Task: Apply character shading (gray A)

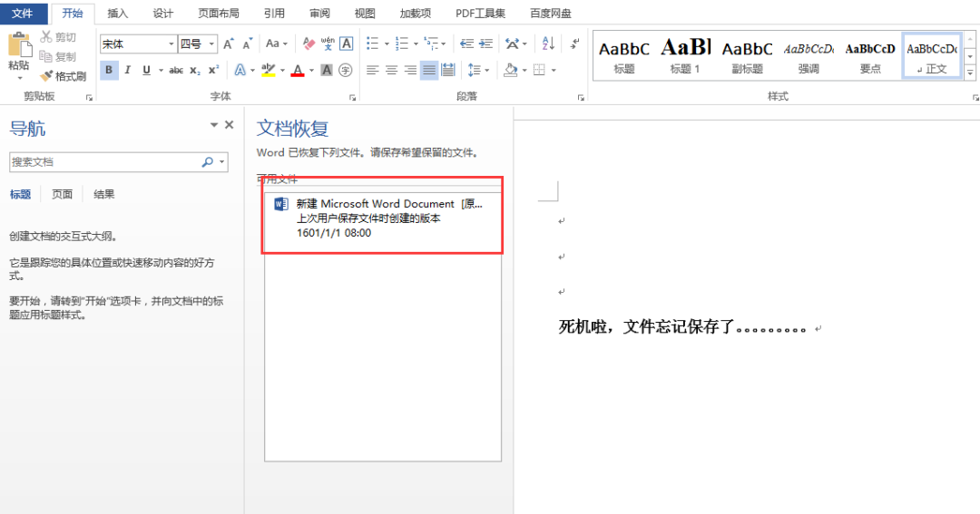Action: click(x=327, y=71)
